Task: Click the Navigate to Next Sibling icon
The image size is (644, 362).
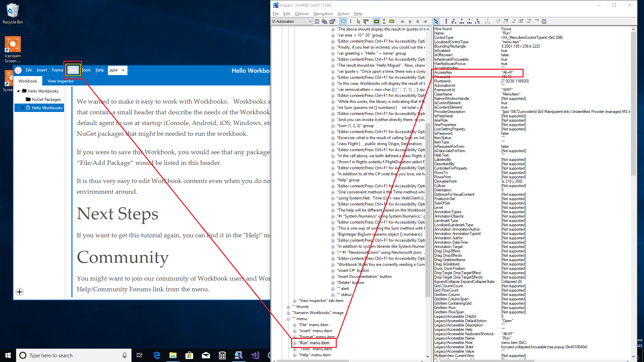Action: [469, 21]
